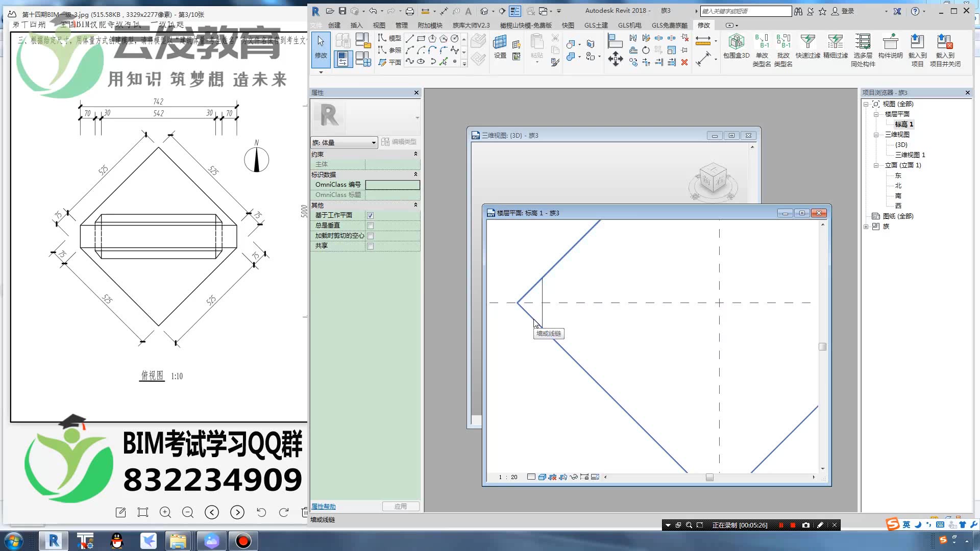This screenshot has height=551, width=980.
Task: Click the 属性帮助 link
Action: [324, 507]
